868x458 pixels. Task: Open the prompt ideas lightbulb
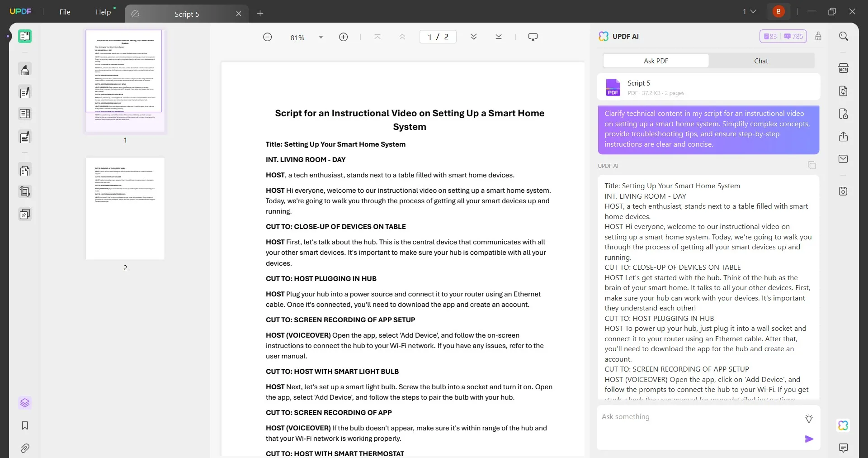809,418
